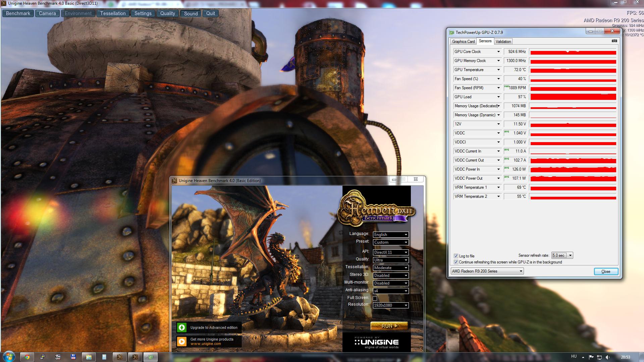The height and width of the screenshot is (362, 644).
Task: Open the Camera menu in Heaven
Action: pyautogui.click(x=47, y=13)
